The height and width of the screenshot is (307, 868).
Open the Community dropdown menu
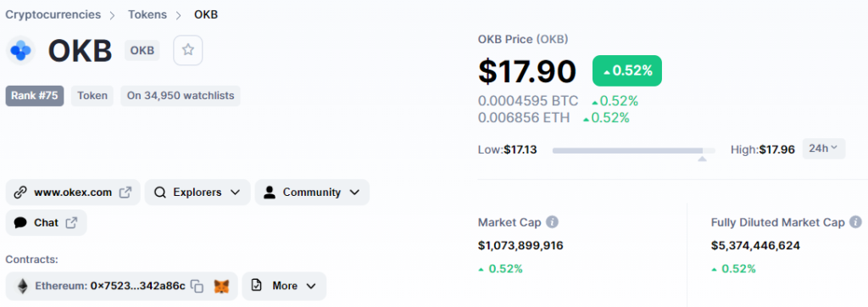[x=312, y=193]
